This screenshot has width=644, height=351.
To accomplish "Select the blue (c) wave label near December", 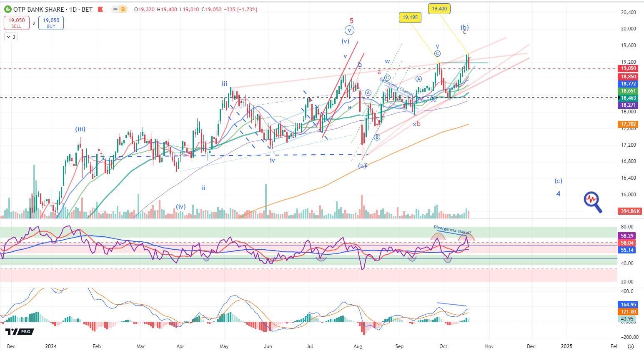I will [558, 181].
